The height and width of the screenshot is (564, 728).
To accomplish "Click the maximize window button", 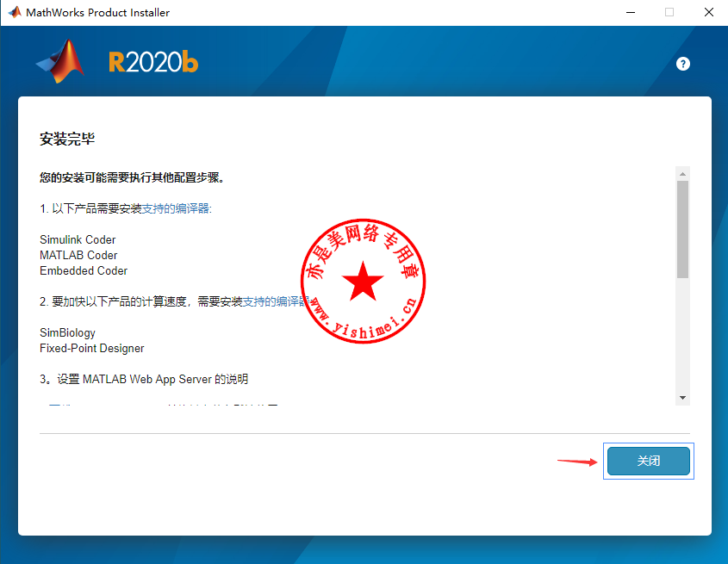I will 669,12.
